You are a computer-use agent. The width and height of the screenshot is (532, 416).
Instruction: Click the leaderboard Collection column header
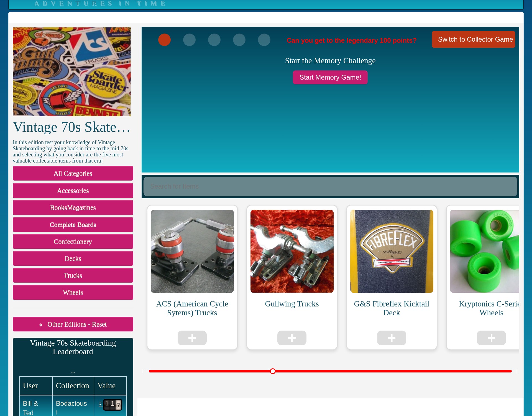click(73, 385)
